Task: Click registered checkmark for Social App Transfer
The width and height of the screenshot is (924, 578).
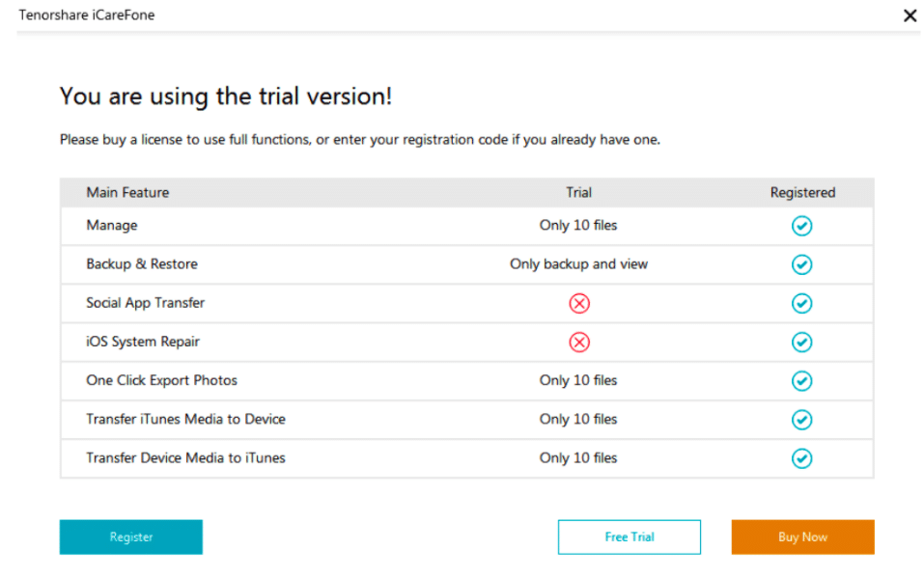Action: click(801, 303)
